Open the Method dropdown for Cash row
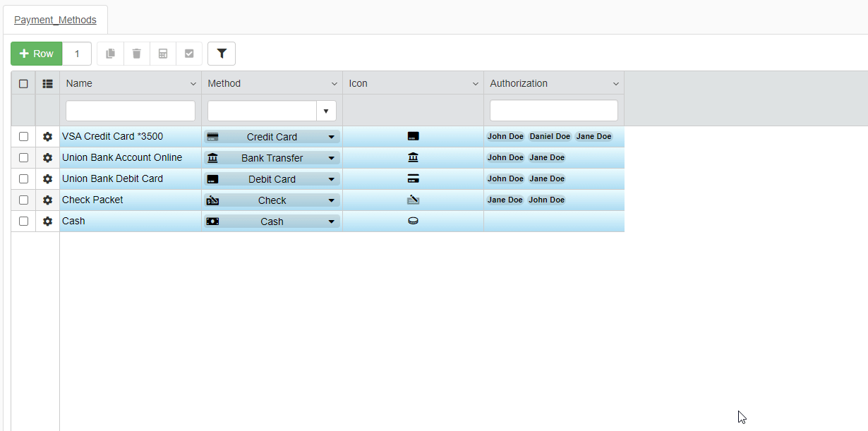Viewport: 868px width, 431px height. click(x=331, y=221)
